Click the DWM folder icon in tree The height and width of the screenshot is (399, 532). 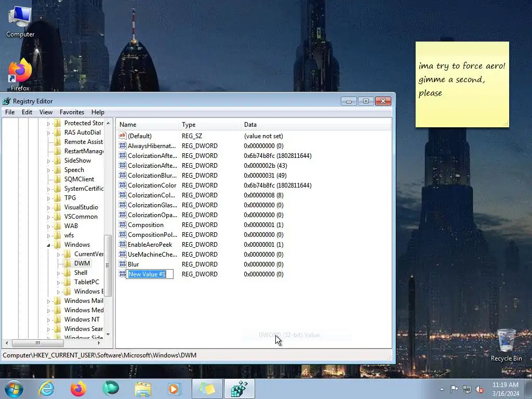pos(67,263)
